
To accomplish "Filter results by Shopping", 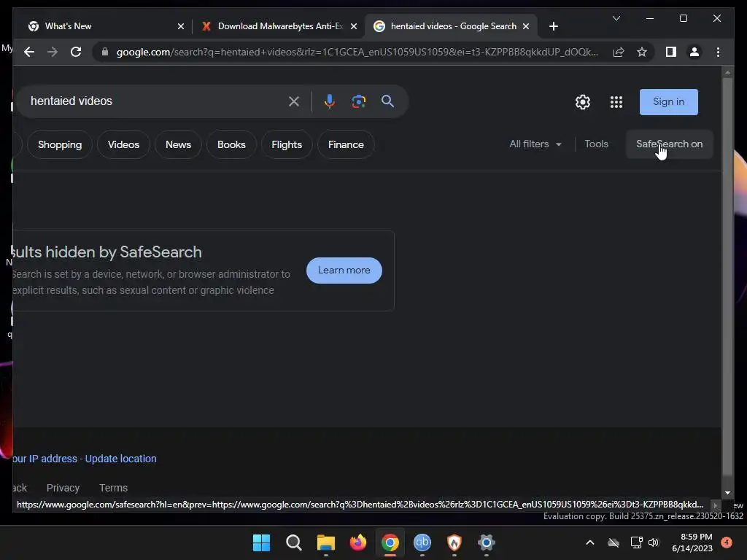I will pyautogui.click(x=60, y=144).
